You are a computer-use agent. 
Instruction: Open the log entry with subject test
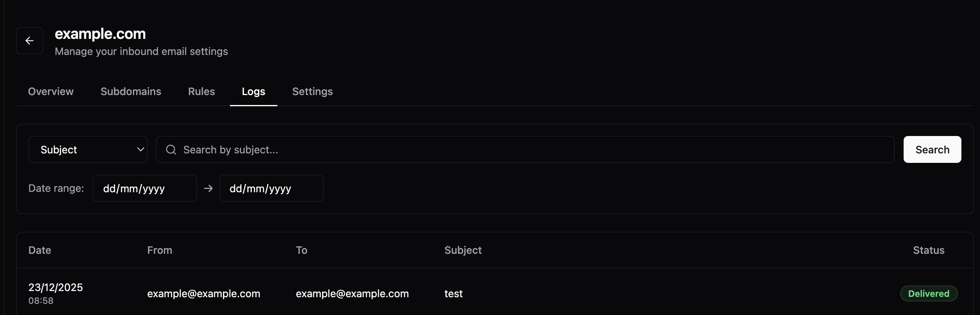point(453,294)
